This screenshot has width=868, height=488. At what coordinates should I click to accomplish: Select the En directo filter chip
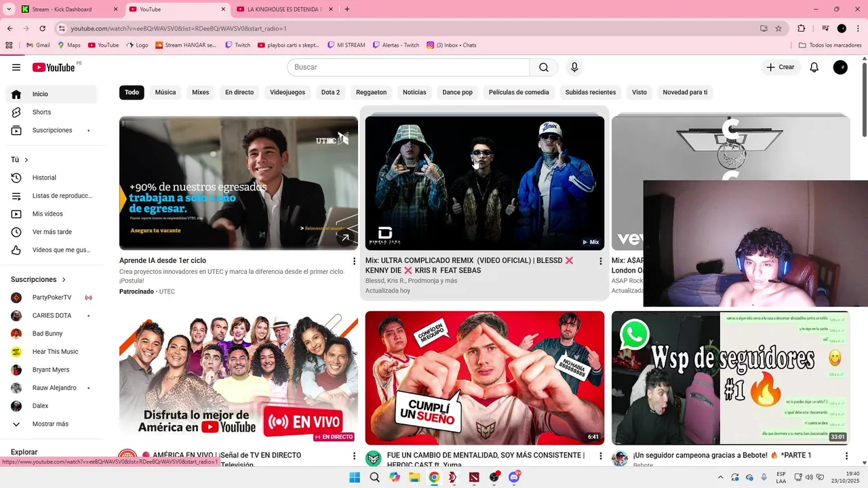tap(239, 92)
